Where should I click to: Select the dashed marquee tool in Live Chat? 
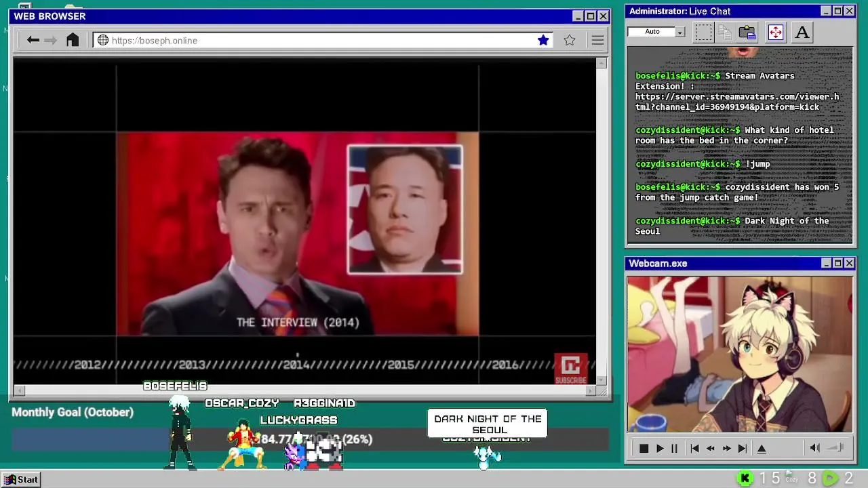pos(703,32)
